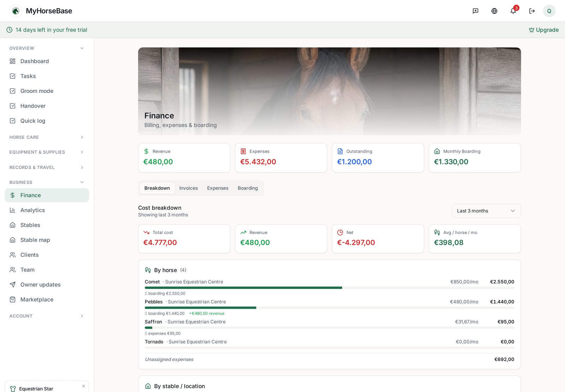Click the Finance dollar icon in sidebar
This screenshot has height=392, width=565.
(13, 195)
